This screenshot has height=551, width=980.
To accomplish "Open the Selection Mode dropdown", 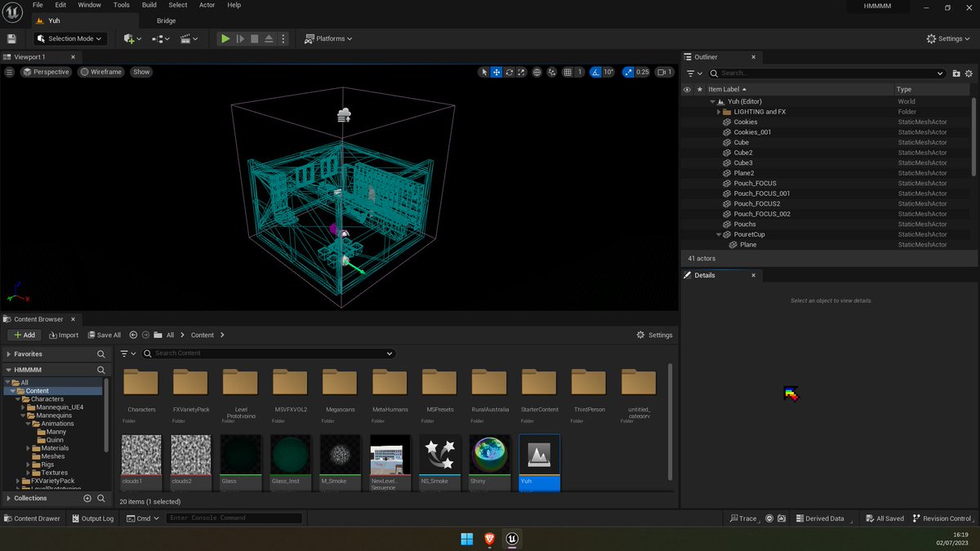I will [70, 38].
